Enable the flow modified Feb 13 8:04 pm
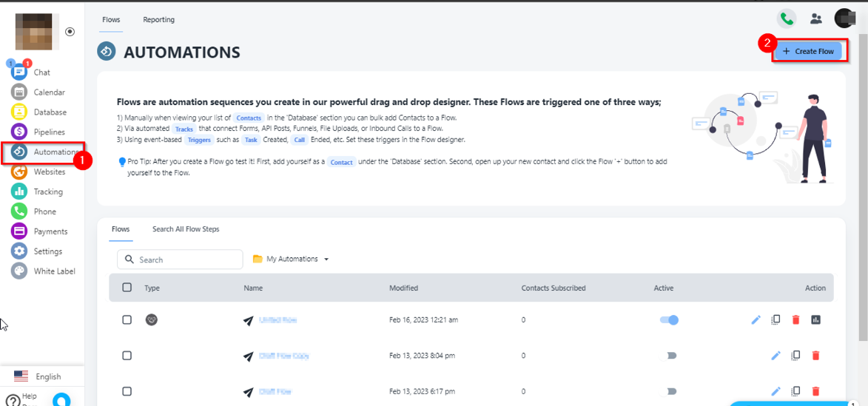This screenshot has height=406, width=868. 669,356
